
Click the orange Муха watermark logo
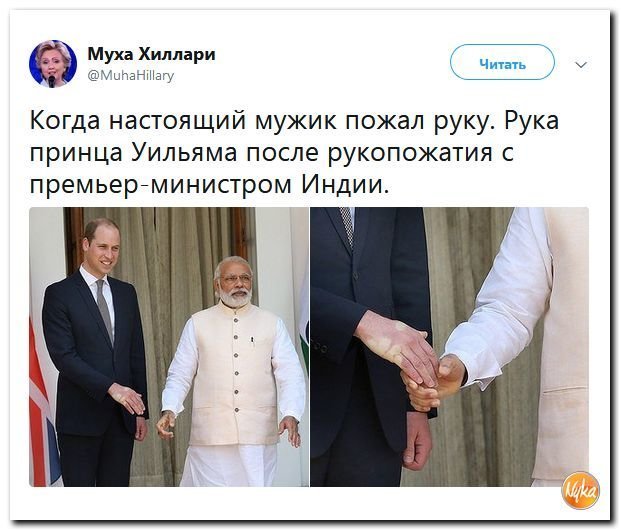(580, 491)
